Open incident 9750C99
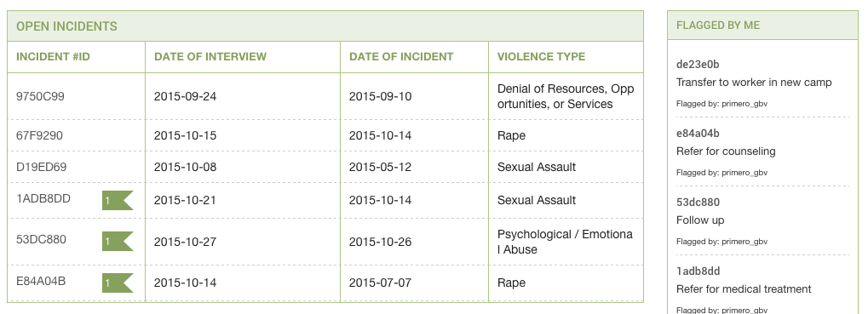868x314 pixels. click(40, 96)
